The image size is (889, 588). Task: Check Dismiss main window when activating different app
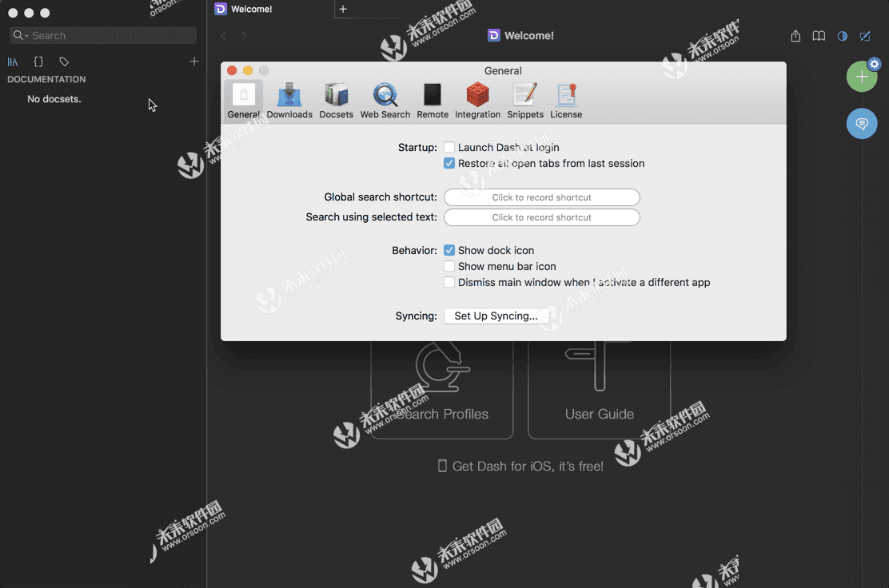449,282
